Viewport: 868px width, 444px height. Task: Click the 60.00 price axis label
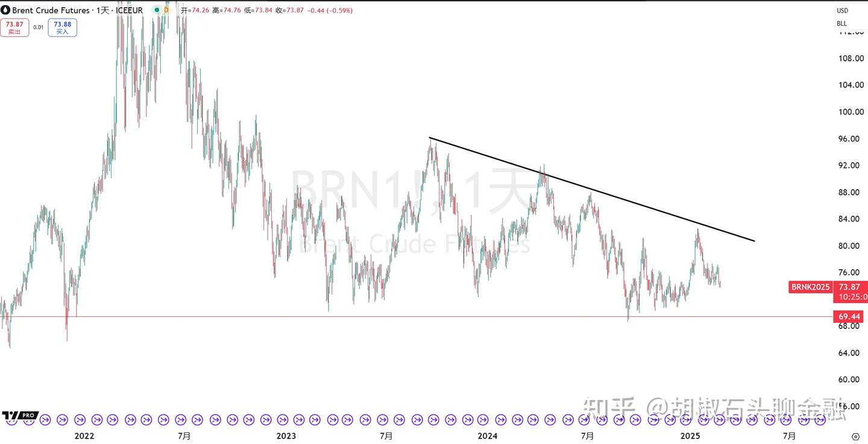coord(849,380)
